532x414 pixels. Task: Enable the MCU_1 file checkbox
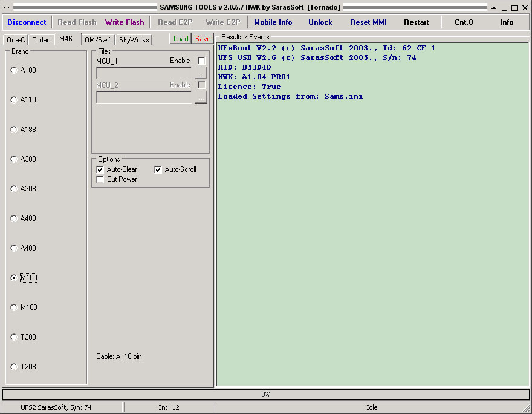tap(201, 61)
